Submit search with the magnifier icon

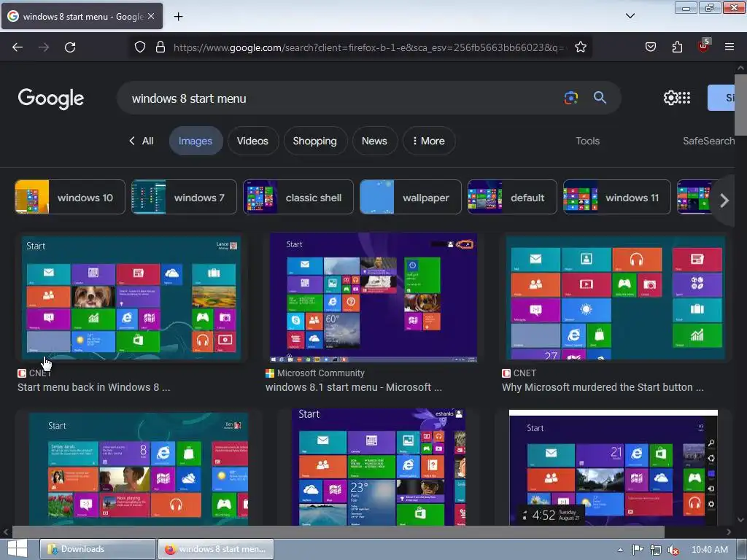[600, 98]
